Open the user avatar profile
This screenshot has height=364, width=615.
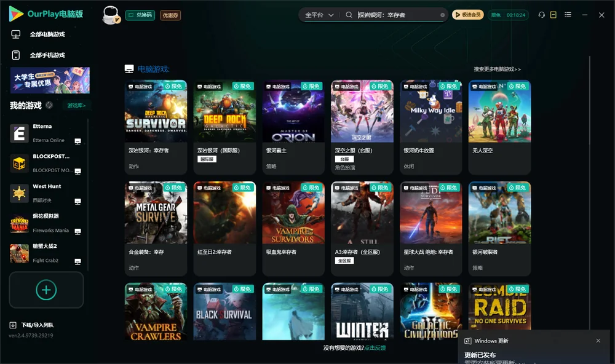point(111,15)
